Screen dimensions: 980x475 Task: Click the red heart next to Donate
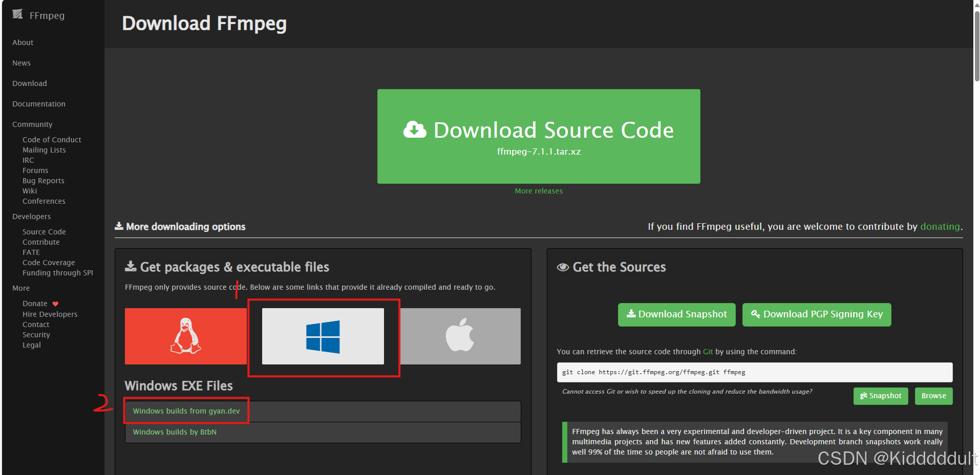tap(55, 304)
